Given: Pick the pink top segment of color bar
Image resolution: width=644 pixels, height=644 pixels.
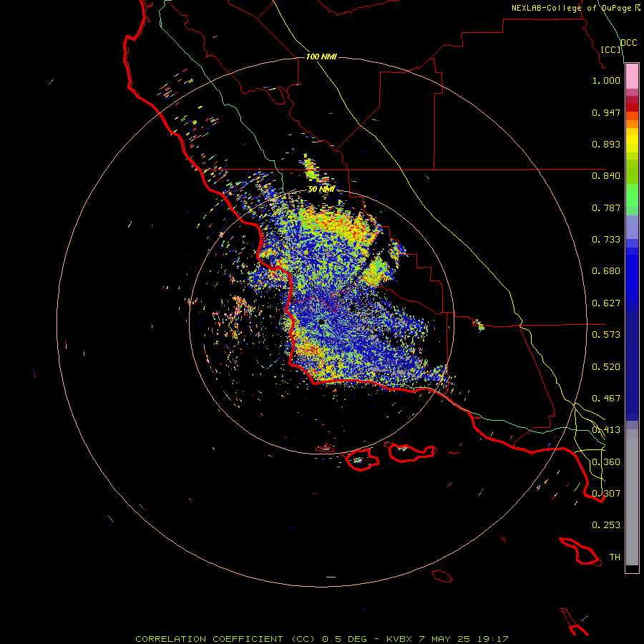Looking at the screenshot, I should tap(632, 77).
